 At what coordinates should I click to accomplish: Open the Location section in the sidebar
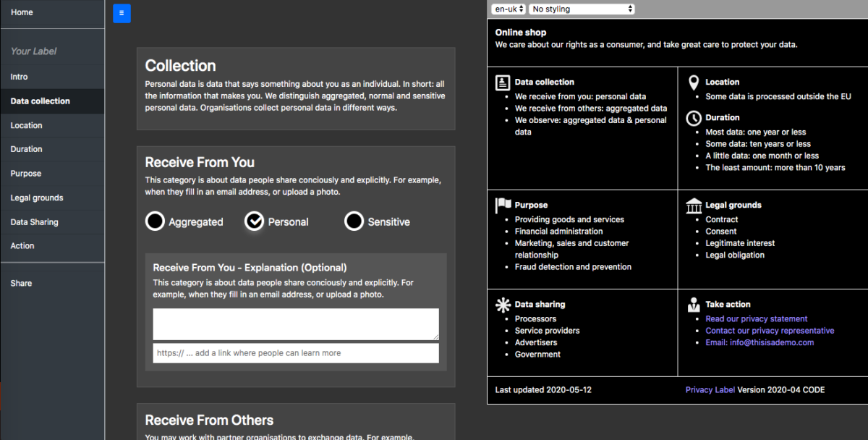[52, 125]
